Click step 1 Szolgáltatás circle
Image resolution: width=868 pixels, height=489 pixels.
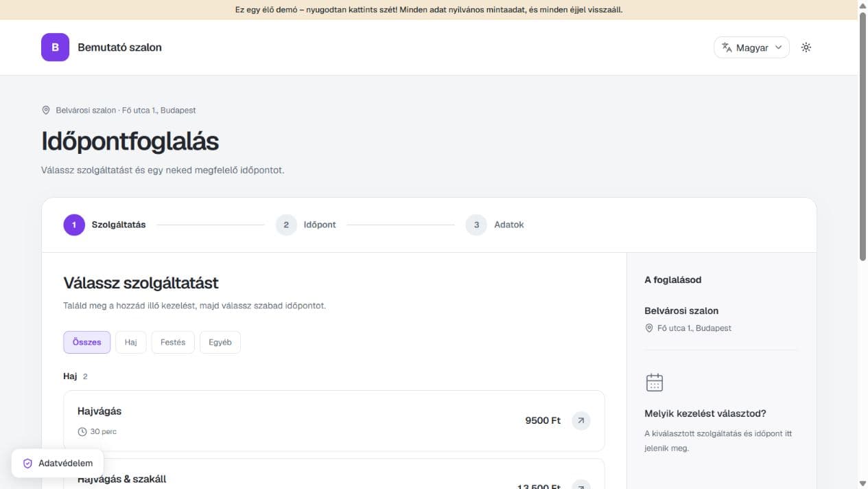(x=74, y=225)
